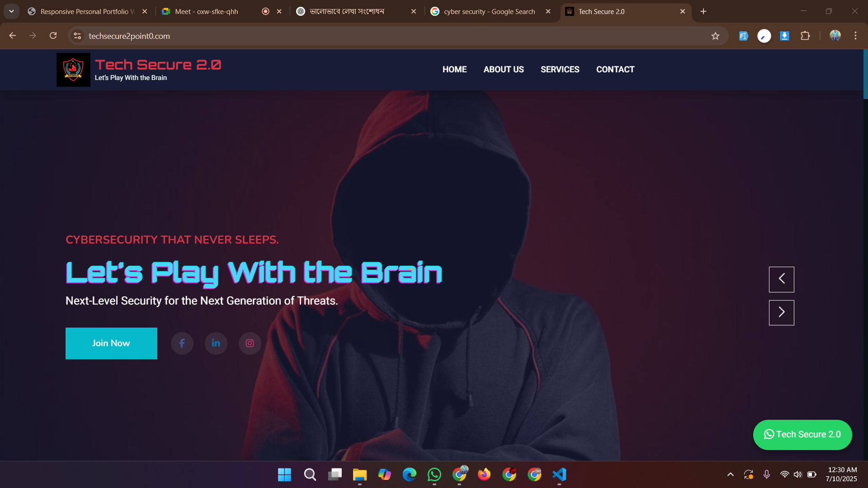This screenshot has width=868, height=488.
Task: Reload the page
Action: pyautogui.click(x=53, y=36)
